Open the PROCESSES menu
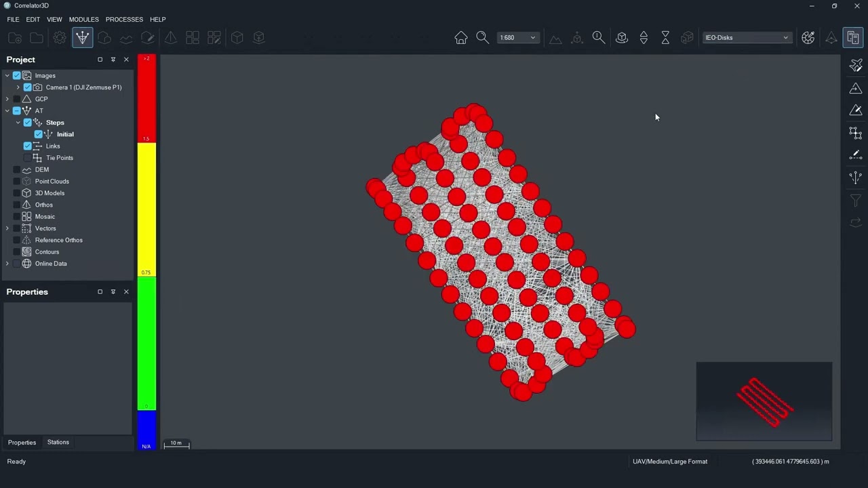Viewport: 868px width, 488px height. pos(124,20)
